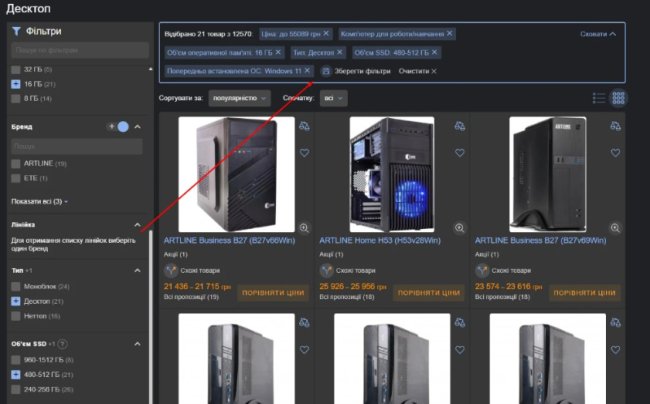Add ARTLINE Home H53 to favorites heart
The image size is (650, 404).
click(x=460, y=153)
